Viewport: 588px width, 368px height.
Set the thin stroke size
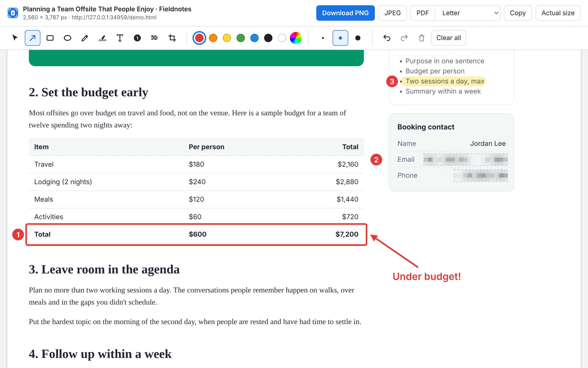pyautogui.click(x=323, y=38)
